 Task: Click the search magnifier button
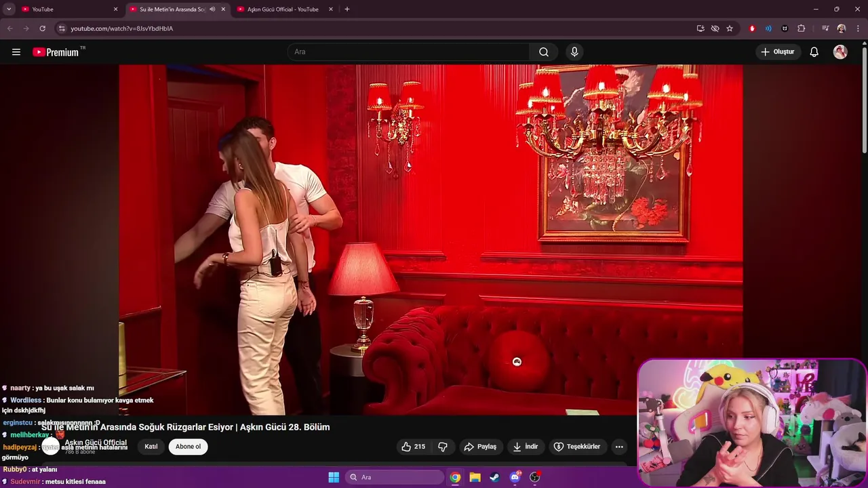544,52
